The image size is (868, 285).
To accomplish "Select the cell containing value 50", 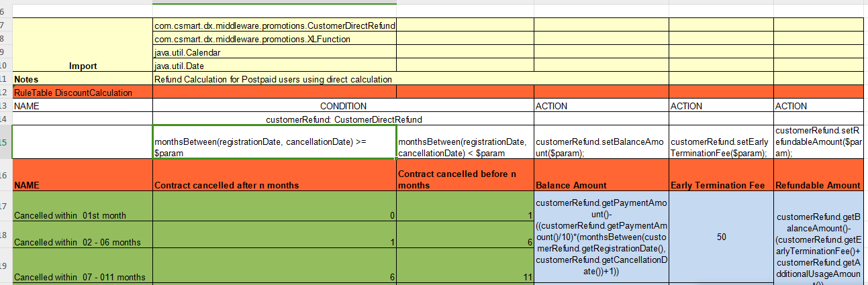I will click(x=720, y=237).
